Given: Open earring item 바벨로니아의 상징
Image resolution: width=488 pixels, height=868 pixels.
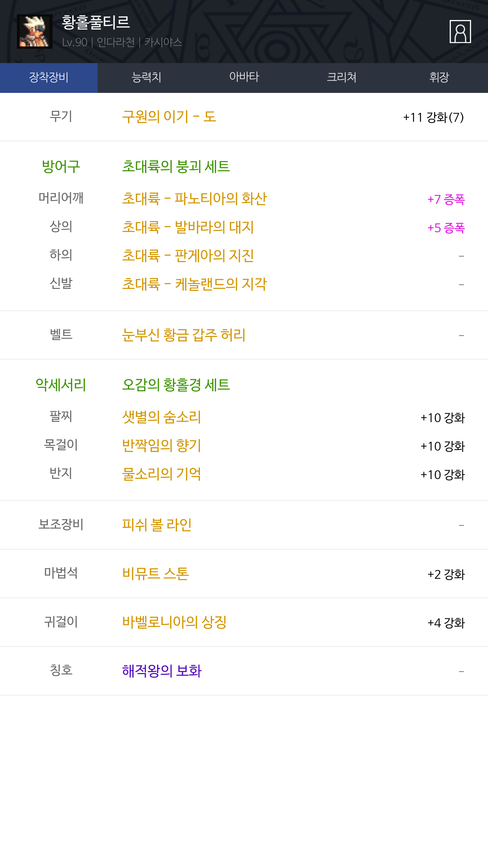Looking at the screenshot, I should [174, 622].
